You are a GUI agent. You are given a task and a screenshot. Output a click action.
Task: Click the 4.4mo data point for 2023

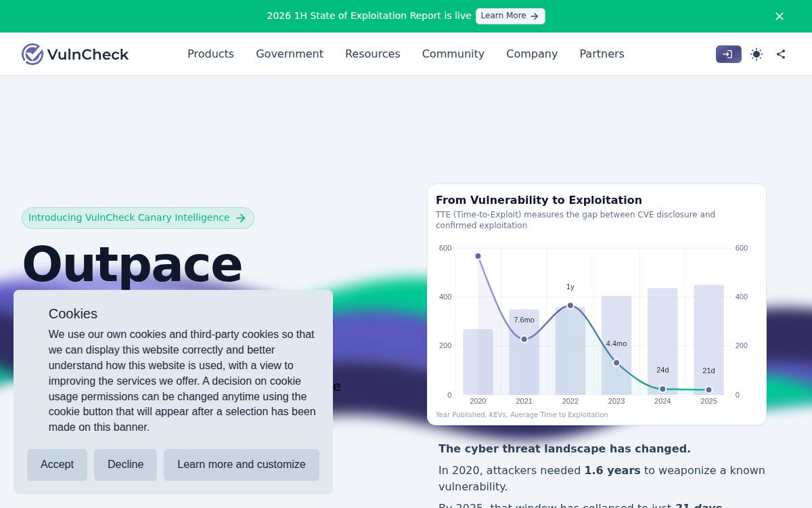(x=616, y=363)
